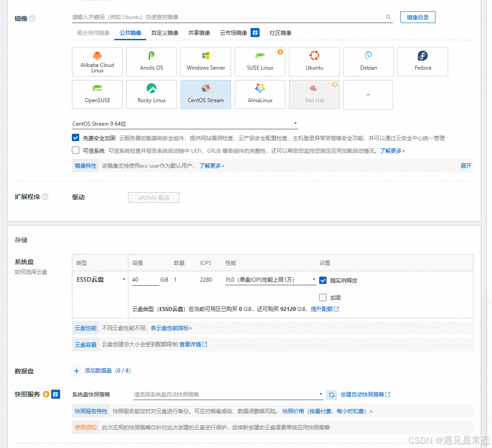This screenshot has width=492, height=448.
Task: Pick the AlmaLinux image tile
Action: (x=260, y=94)
